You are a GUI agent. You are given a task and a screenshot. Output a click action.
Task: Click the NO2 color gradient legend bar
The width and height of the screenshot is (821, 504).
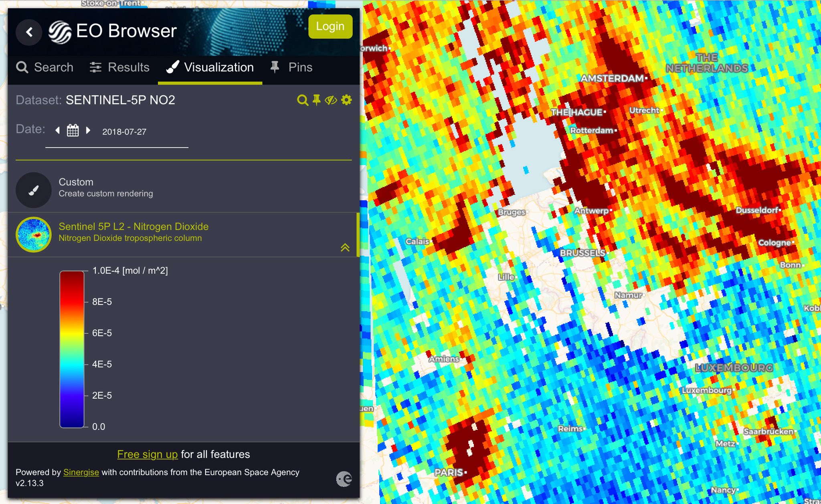(x=72, y=349)
